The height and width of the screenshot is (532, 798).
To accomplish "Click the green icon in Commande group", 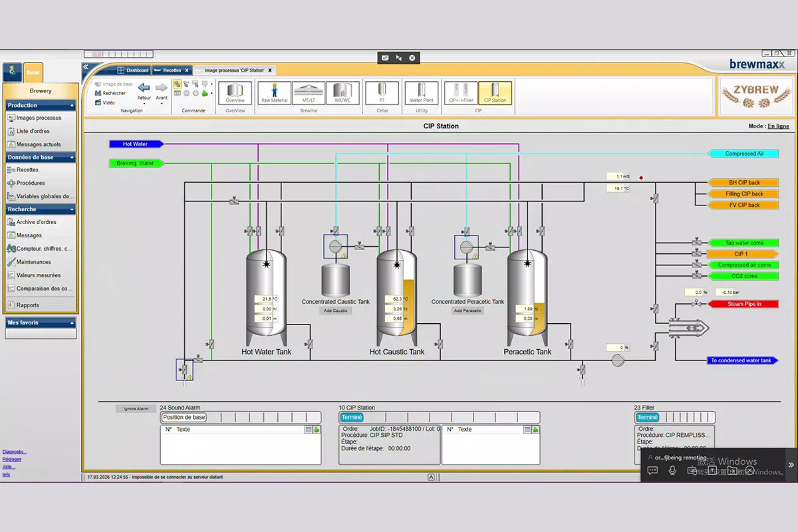I will [x=205, y=93].
